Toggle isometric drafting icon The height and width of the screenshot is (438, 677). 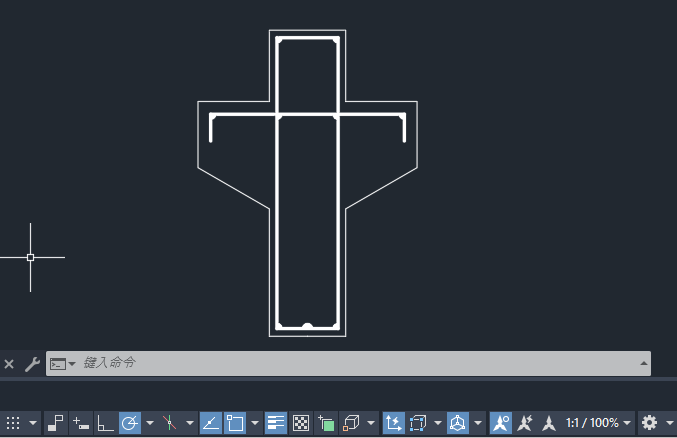(x=170, y=423)
